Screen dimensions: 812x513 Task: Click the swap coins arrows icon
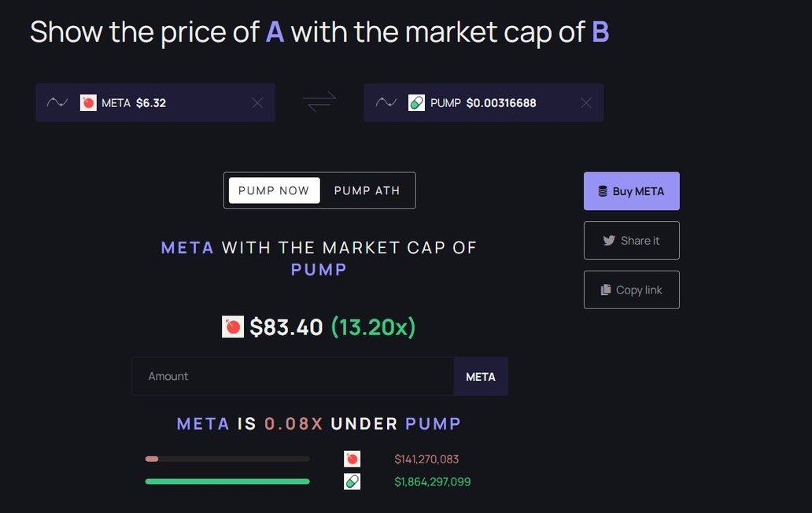[x=319, y=102]
